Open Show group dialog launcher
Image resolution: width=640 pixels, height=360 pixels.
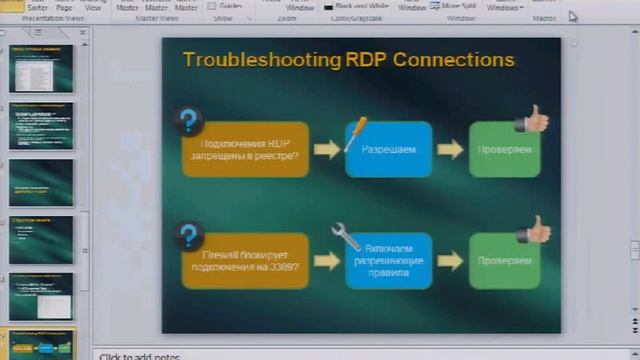pos(249,19)
